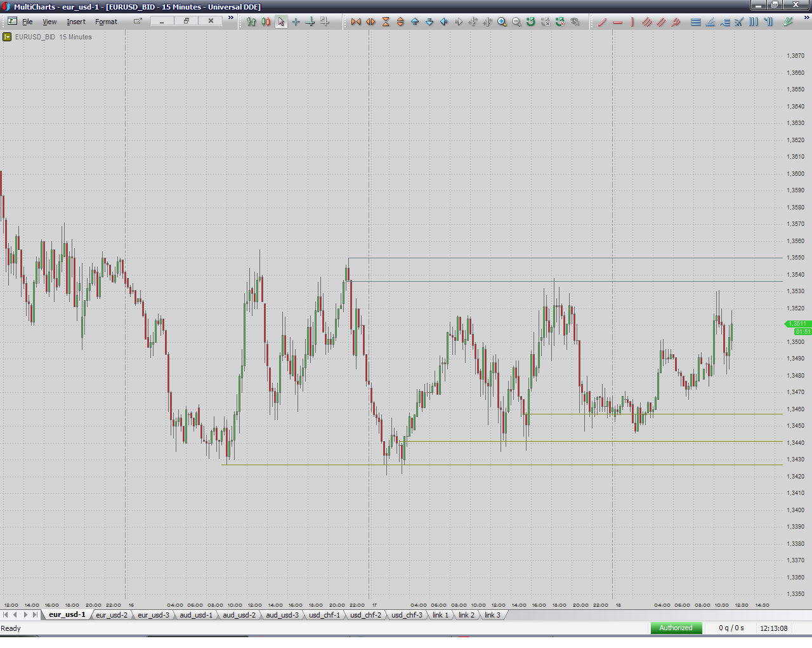Jump to the last workspace tab
The height and width of the screenshot is (648, 812).
click(x=36, y=615)
